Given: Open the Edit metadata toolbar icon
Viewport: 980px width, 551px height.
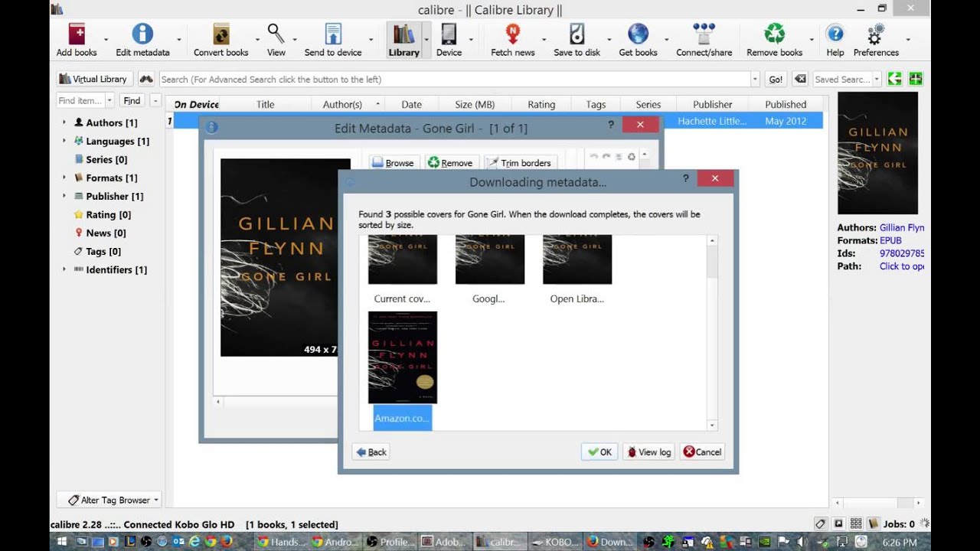Looking at the screenshot, I should pos(142,34).
